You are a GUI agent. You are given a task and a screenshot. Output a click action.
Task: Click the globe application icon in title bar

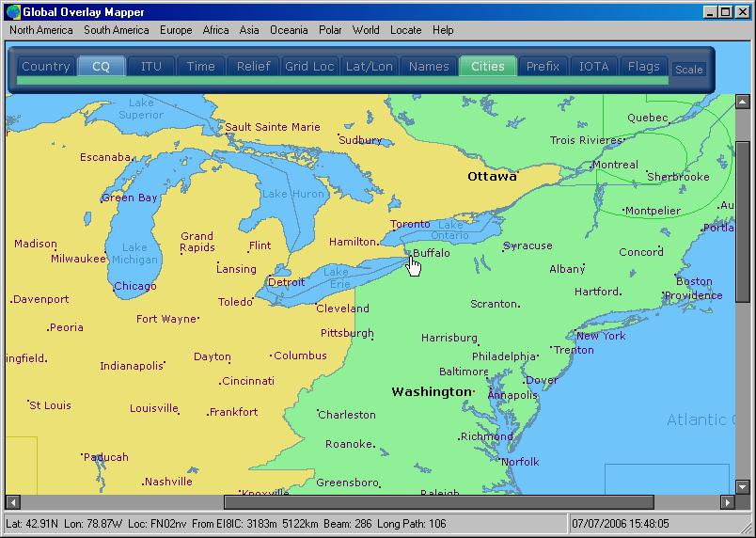pyautogui.click(x=13, y=12)
